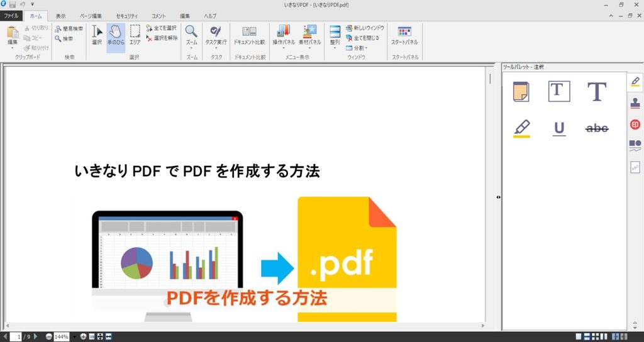Click the zoom in plus button
The image size is (644, 342).
[84, 337]
